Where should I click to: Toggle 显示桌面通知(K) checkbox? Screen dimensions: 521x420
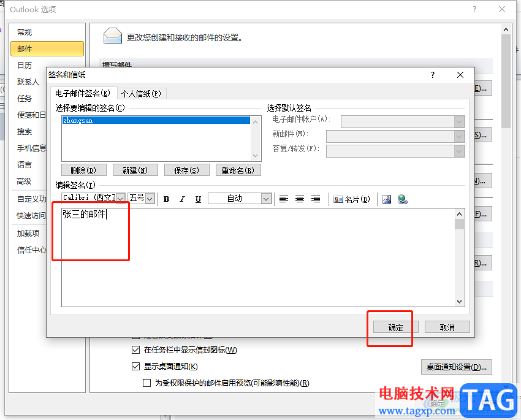click(x=135, y=367)
